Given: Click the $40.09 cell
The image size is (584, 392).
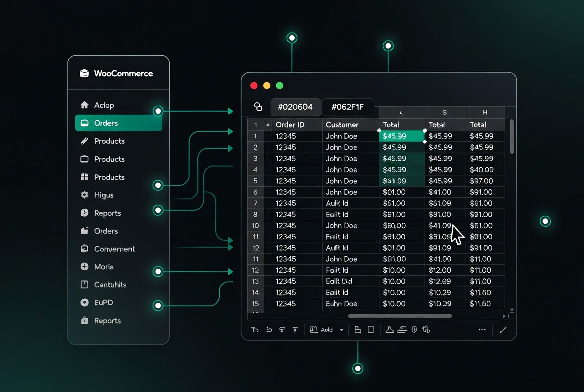Looking at the screenshot, I should [485, 170].
